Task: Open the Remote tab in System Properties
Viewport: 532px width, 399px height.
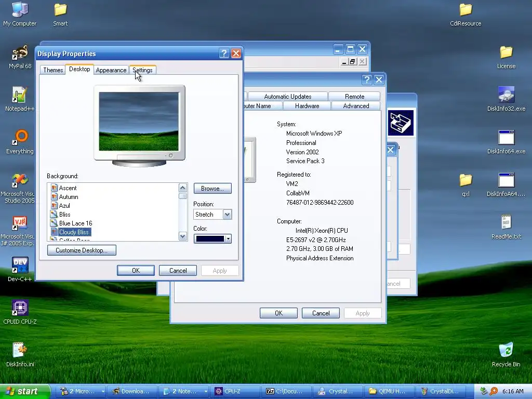Action: 354,96
